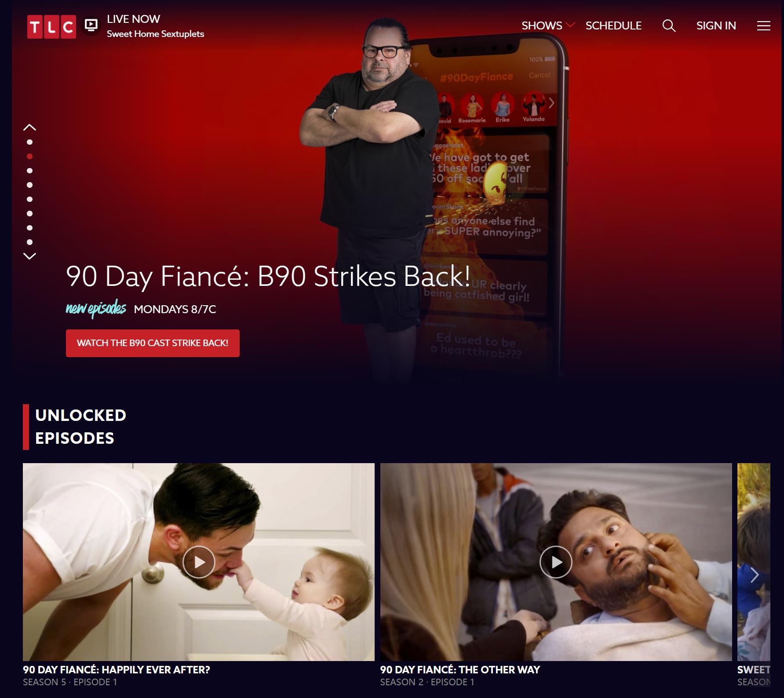Screen dimensions: 784x698
Task: Click Watch the B90 Cast Strike Back button
Action: point(153,343)
